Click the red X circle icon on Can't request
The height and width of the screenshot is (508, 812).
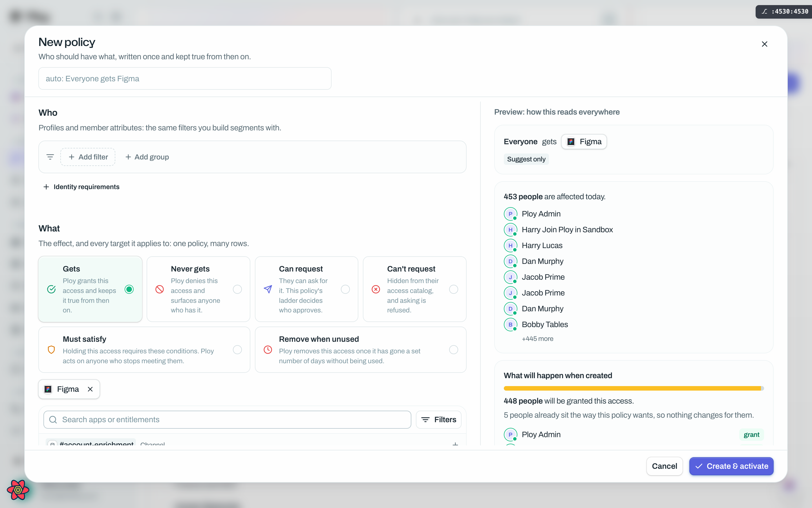point(376,289)
